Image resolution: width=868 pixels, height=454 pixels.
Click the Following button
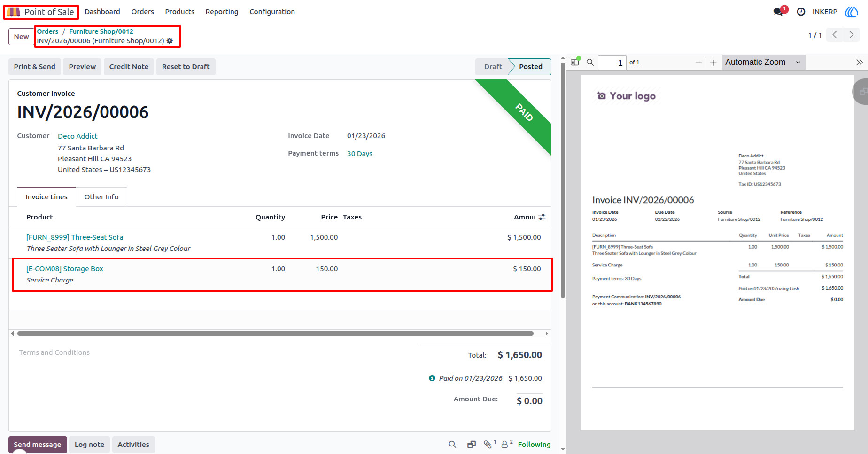(534, 445)
